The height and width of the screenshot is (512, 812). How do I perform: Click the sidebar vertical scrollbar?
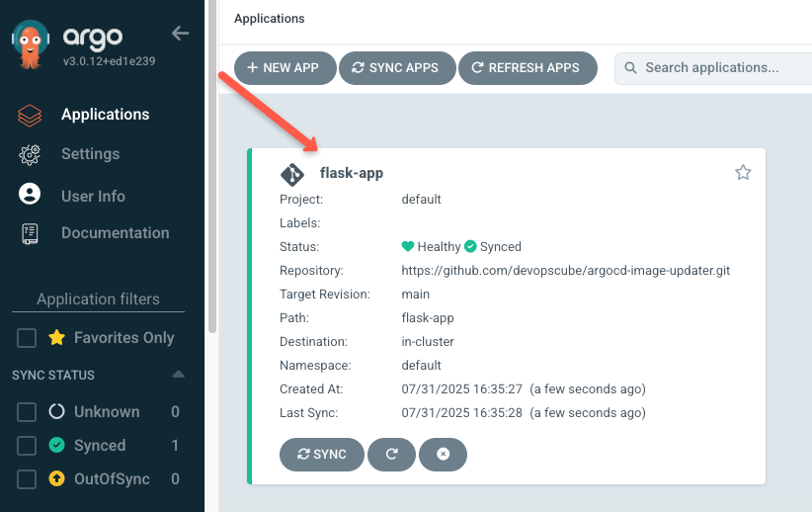tap(211, 166)
